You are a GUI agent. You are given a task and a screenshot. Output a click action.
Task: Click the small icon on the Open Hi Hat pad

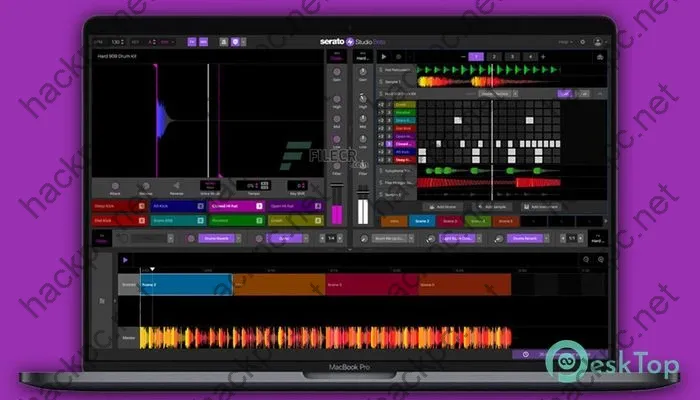click(318, 206)
